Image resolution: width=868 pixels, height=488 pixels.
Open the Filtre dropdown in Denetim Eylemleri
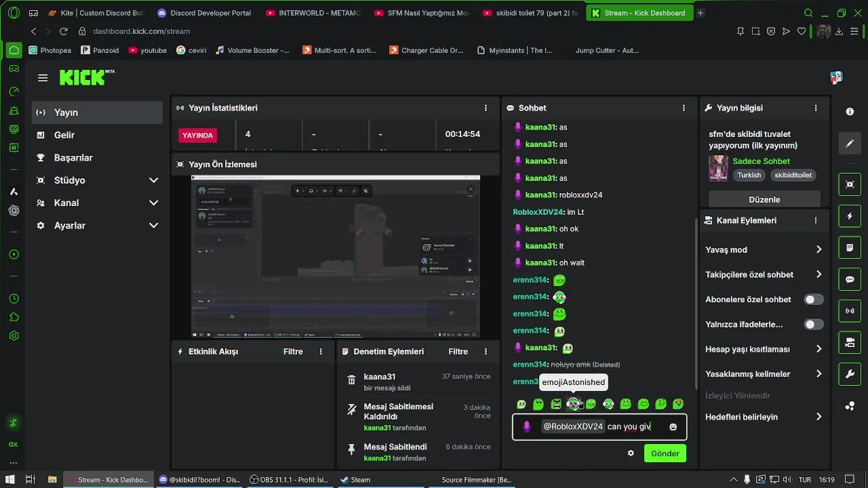click(x=458, y=352)
